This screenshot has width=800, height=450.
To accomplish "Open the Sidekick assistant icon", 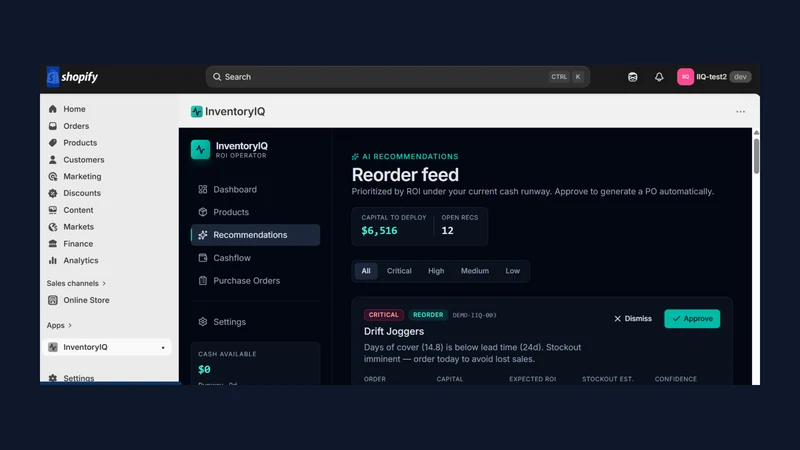I will tap(633, 77).
